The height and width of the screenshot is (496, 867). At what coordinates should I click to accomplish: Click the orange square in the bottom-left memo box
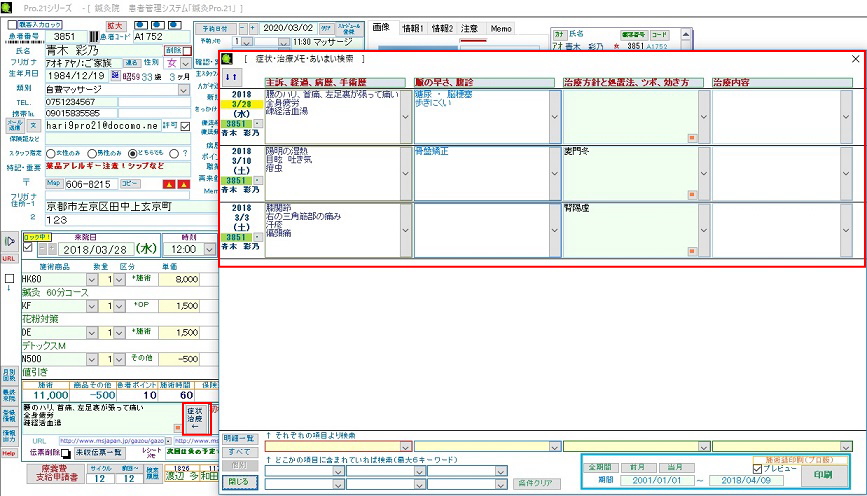tap(177, 428)
